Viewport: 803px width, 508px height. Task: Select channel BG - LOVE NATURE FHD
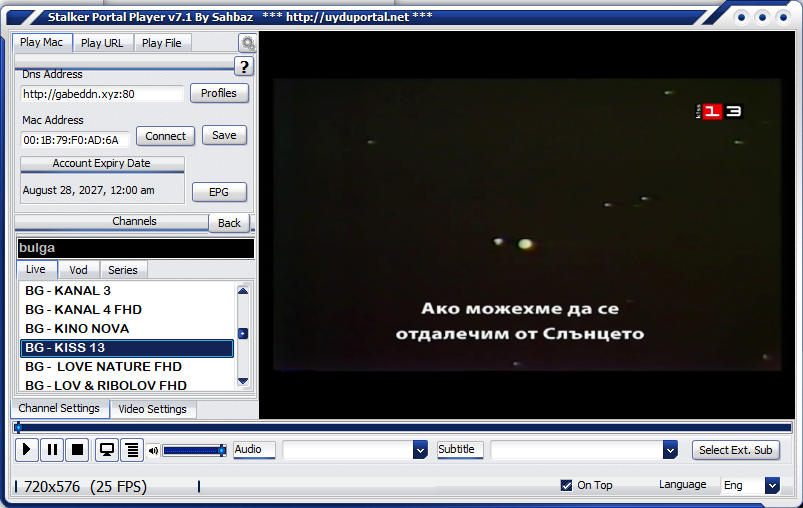point(126,367)
